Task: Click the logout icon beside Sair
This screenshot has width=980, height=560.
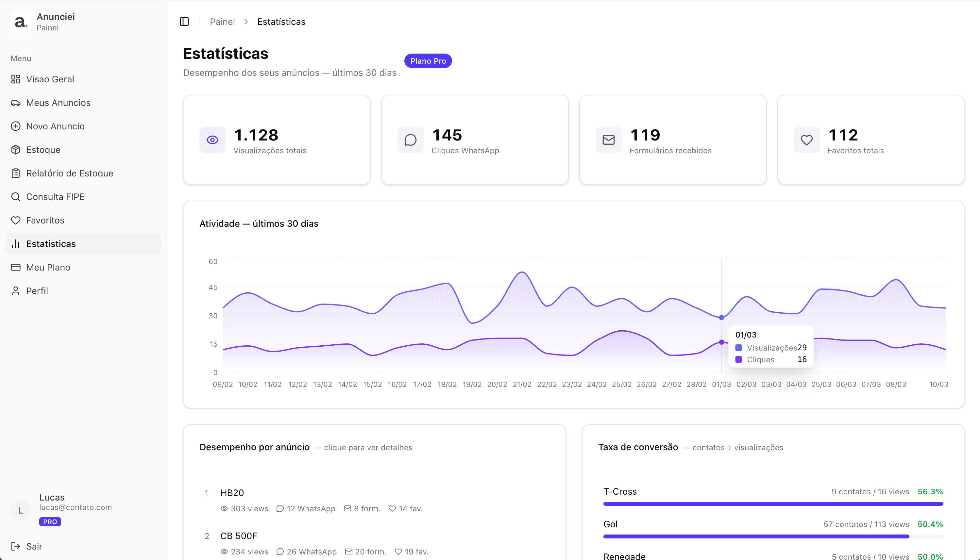Action: (x=16, y=546)
